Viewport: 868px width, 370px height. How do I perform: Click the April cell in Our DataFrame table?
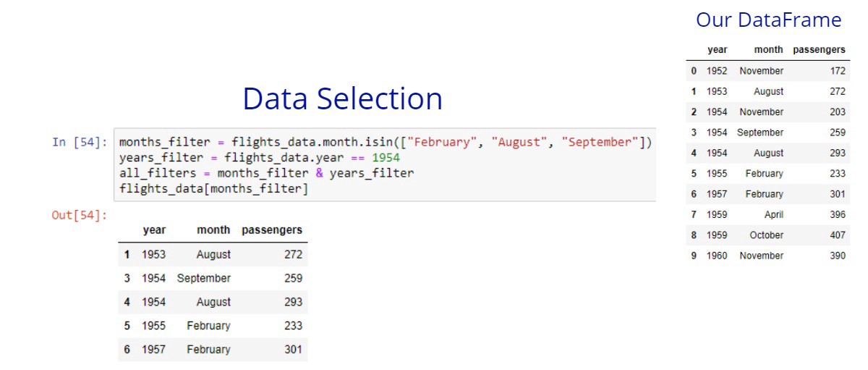point(774,215)
